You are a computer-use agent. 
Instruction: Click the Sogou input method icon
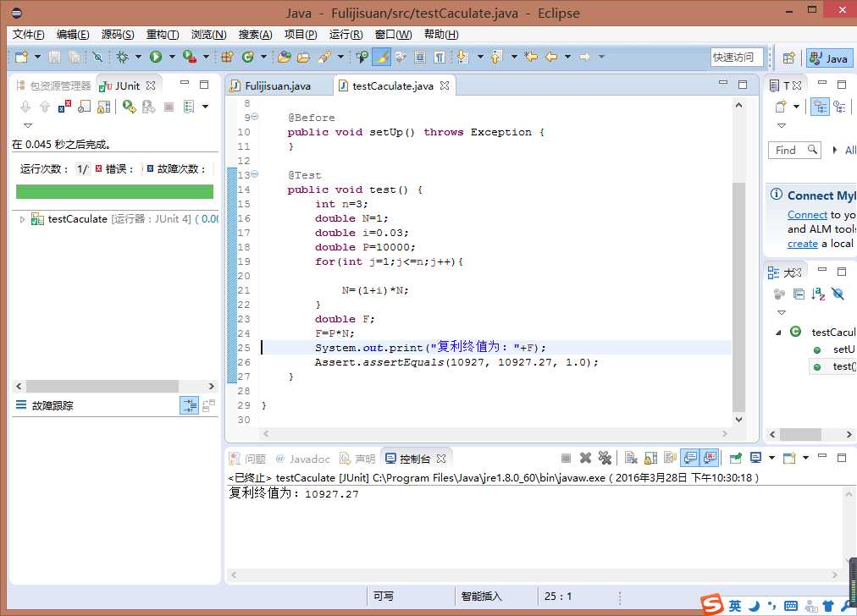coord(712,604)
